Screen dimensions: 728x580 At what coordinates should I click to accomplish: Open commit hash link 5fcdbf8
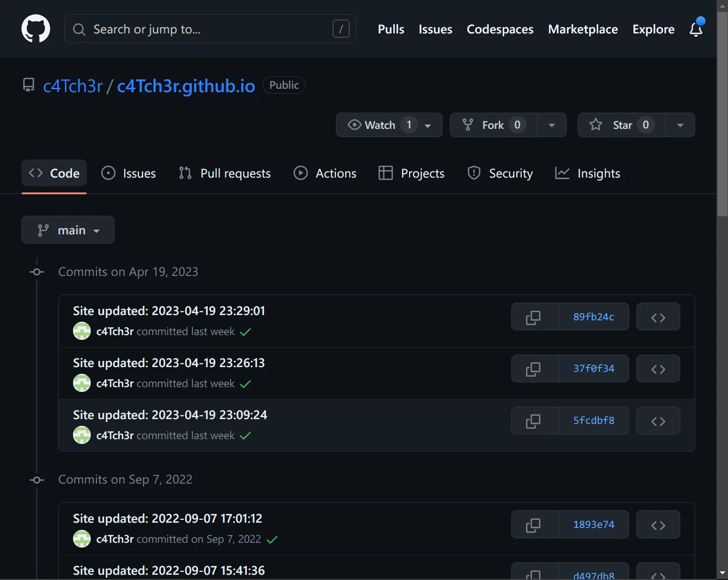[593, 421]
